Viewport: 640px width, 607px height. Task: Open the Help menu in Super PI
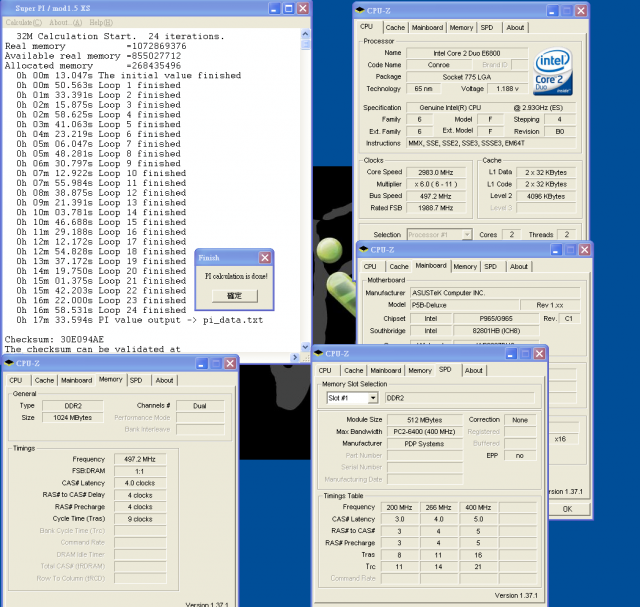[101, 22]
